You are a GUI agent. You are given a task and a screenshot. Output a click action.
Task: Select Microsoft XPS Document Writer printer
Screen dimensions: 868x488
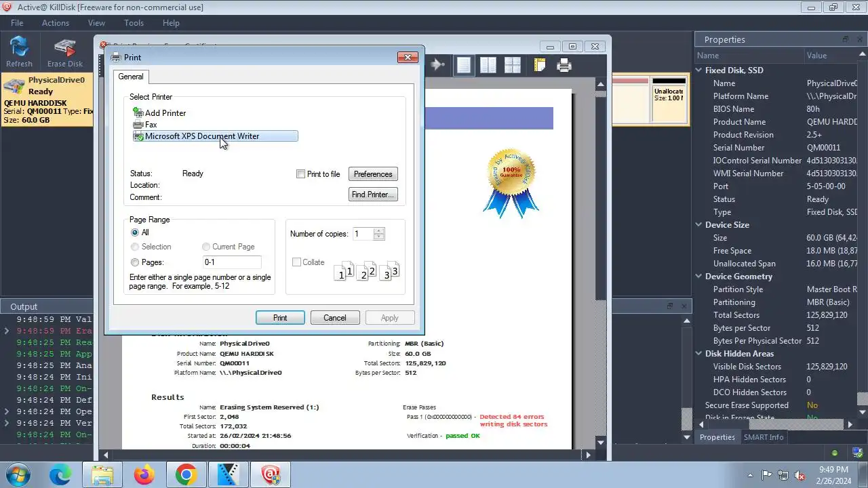pos(215,136)
